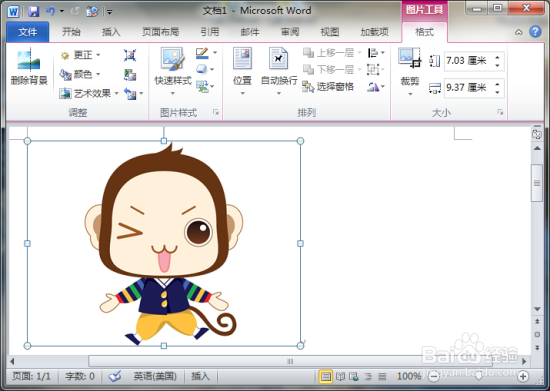Switch to the Review (审阅) tab
Screen dimensions: 550x391
pyautogui.click(x=290, y=32)
